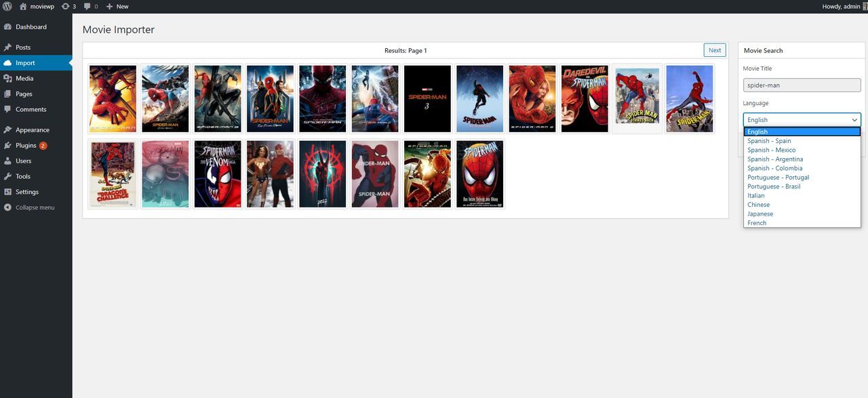Click the Comments icon in sidebar

pyautogui.click(x=7, y=109)
